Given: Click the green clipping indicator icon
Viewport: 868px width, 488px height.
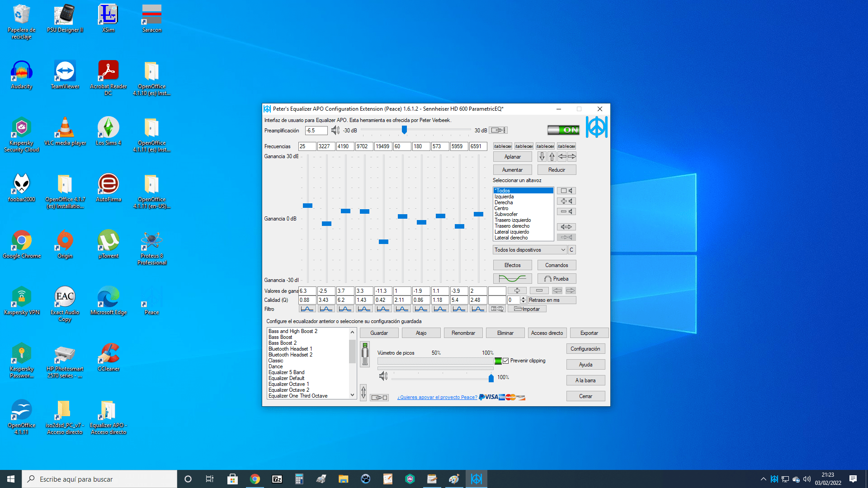Looking at the screenshot, I should tap(498, 361).
